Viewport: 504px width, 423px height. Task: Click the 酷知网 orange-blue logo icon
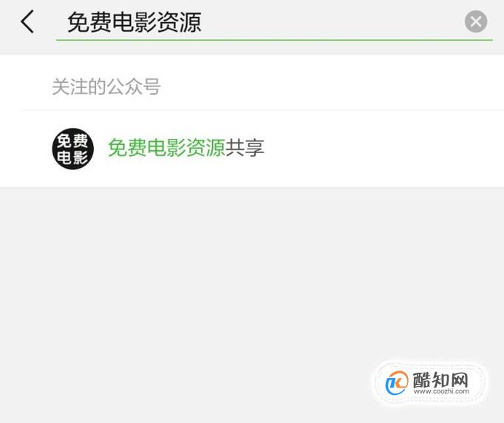[x=397, y=383]
